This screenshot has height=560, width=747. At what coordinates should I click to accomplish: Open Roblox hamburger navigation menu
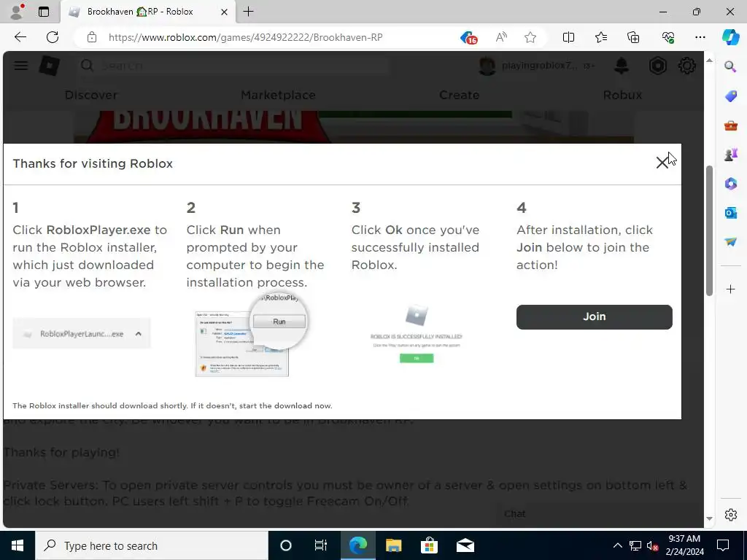(x=21, y=66)
